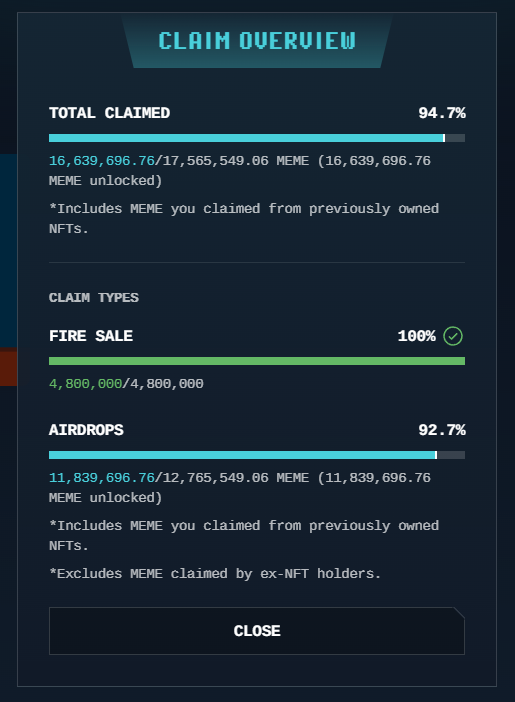Click the 94.7% total claimed percentage
This screenshot has height=702, width=515.
(442, 113)
